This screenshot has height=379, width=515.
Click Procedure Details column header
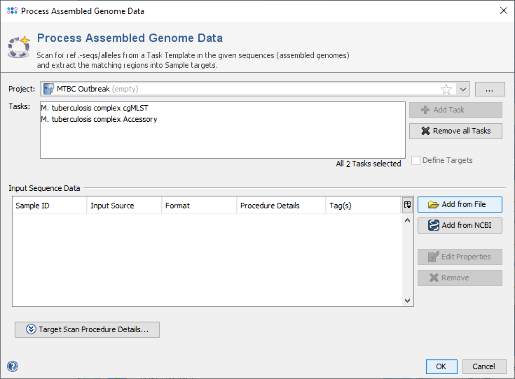(281, 206)
